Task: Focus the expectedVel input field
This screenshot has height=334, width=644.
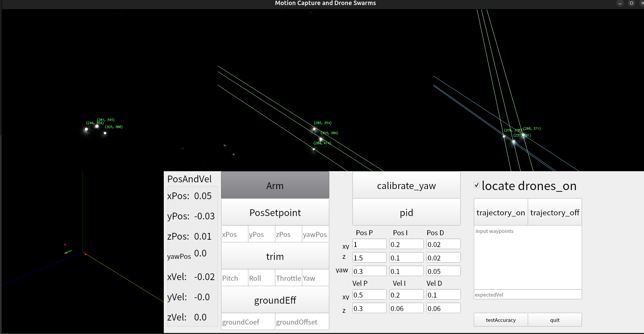Action: [527, 295]
